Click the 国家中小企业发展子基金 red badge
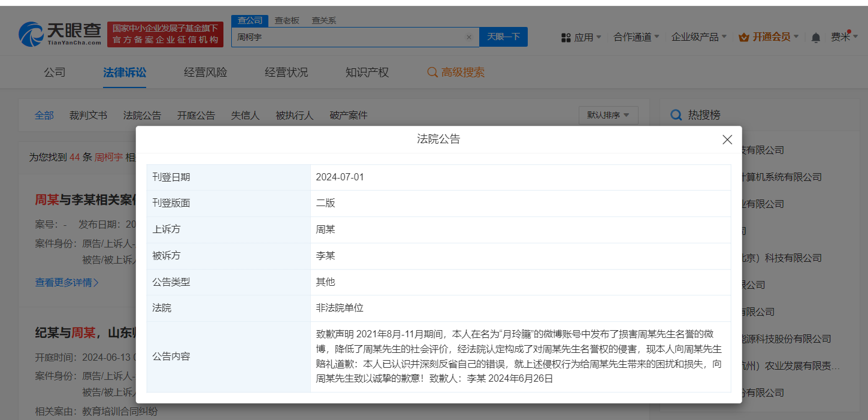Image resolution: width=868 pixels, height=420 pixels. click(165, 33)
